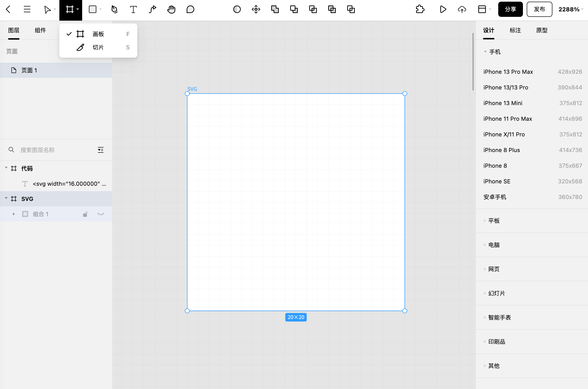Select the Move pointer tool
Image resolution: width=588 pixels, height=389 pixels.
click(x=47, y=9)
